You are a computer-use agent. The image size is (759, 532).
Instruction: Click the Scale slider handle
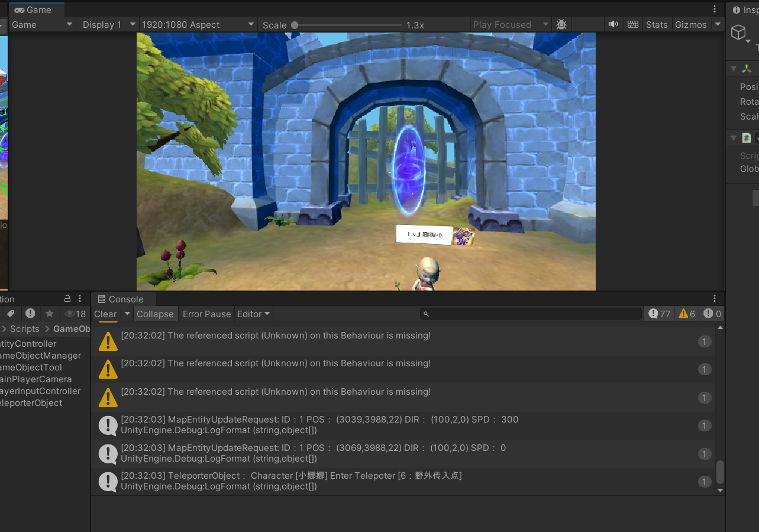pos(295,25)
